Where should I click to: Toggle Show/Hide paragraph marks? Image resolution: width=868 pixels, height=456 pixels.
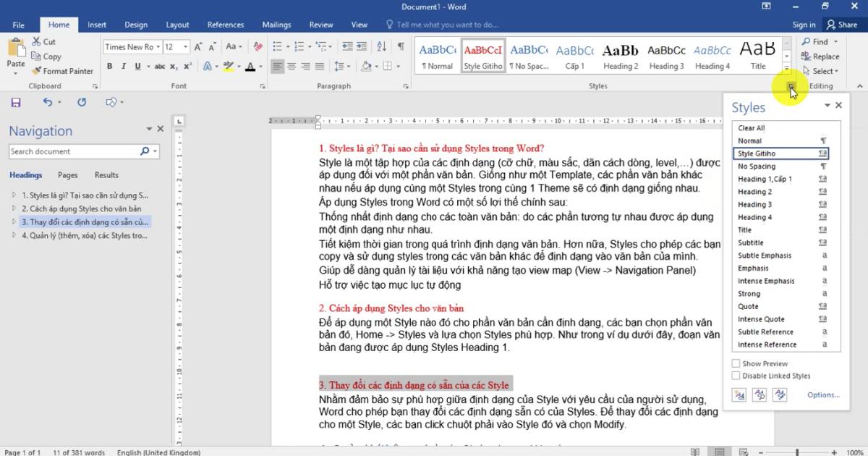[x=400, y=46]
